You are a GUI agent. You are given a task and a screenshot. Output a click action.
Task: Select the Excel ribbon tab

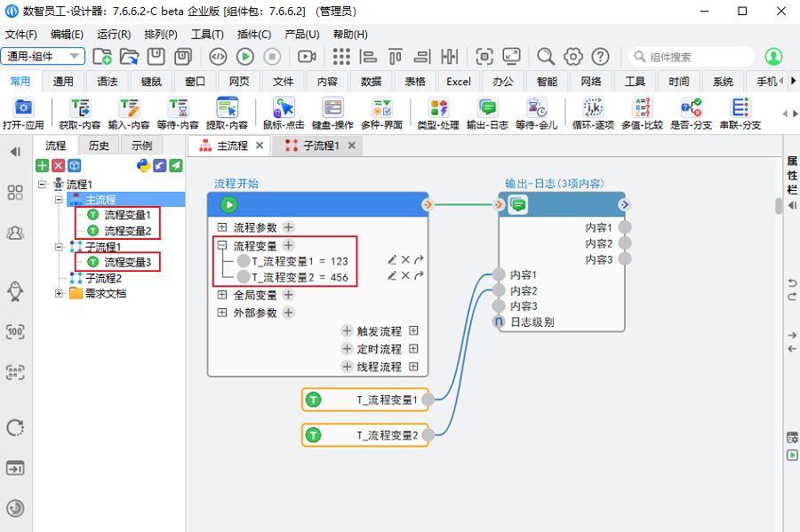click(x=459, y=82)
